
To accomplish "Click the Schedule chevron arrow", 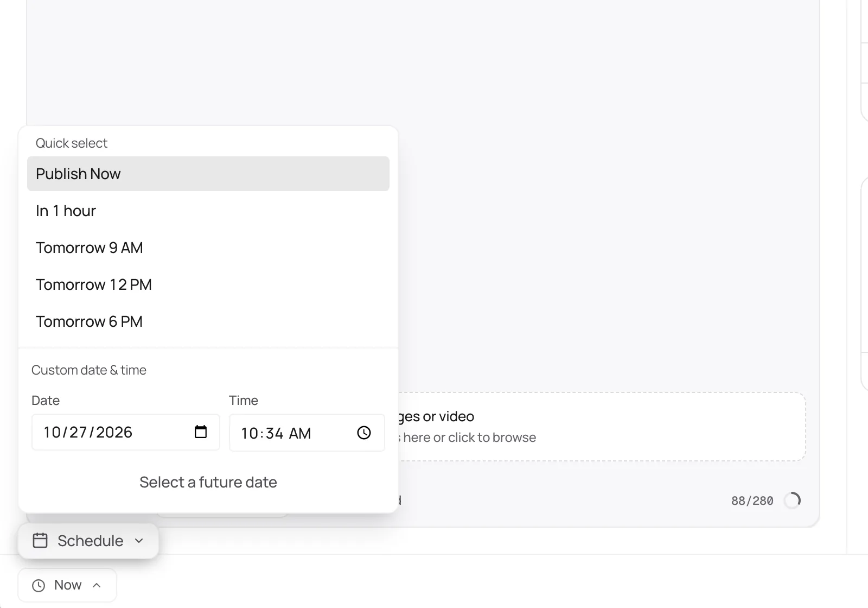I will [139, 541].
